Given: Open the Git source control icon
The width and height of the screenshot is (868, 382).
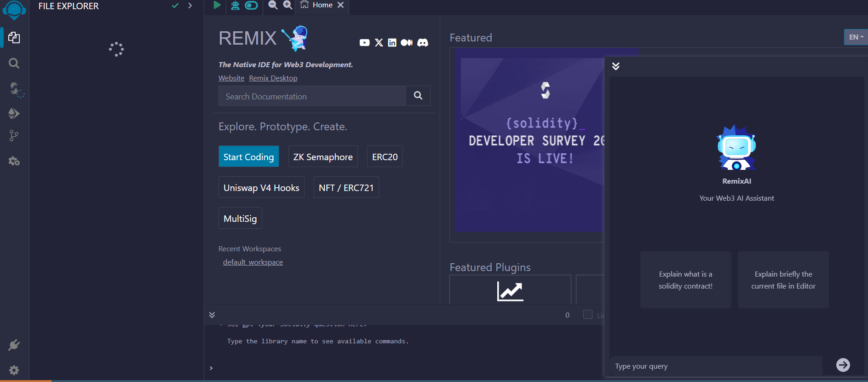Looking at the screenshot, I should [14, 136].
